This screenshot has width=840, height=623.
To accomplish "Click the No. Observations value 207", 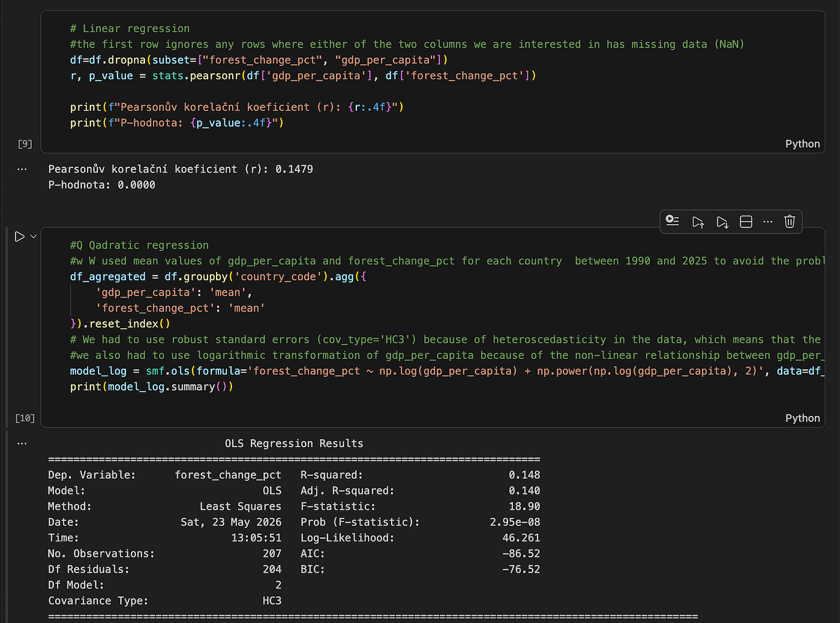I will [272, 553].
